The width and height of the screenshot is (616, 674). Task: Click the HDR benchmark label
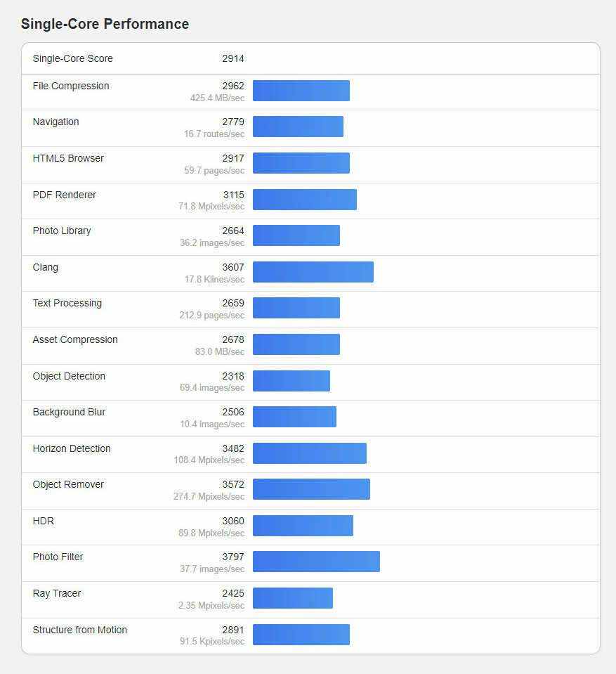(44, 521)
